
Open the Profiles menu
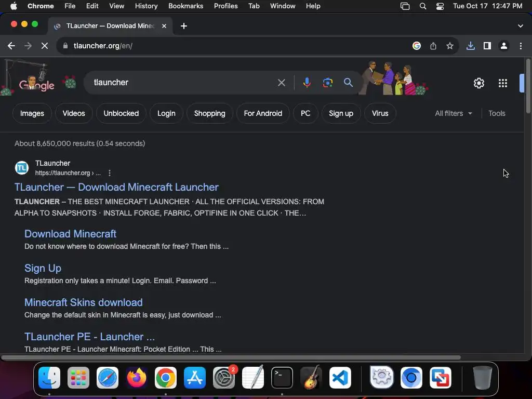click(x=225, y=6)
